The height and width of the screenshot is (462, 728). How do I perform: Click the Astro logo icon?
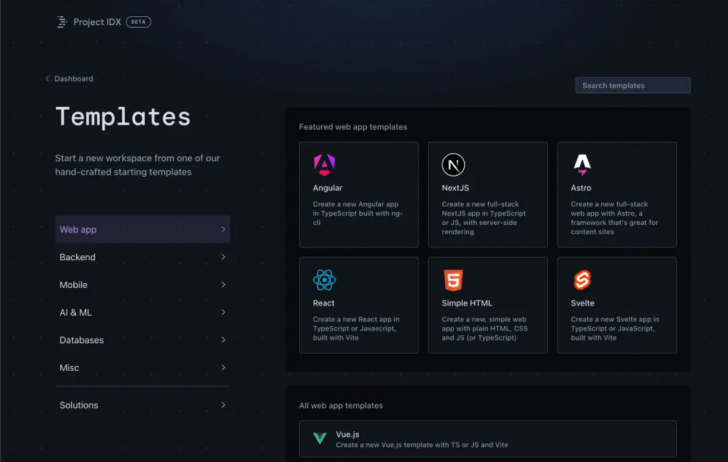point(582,165)
